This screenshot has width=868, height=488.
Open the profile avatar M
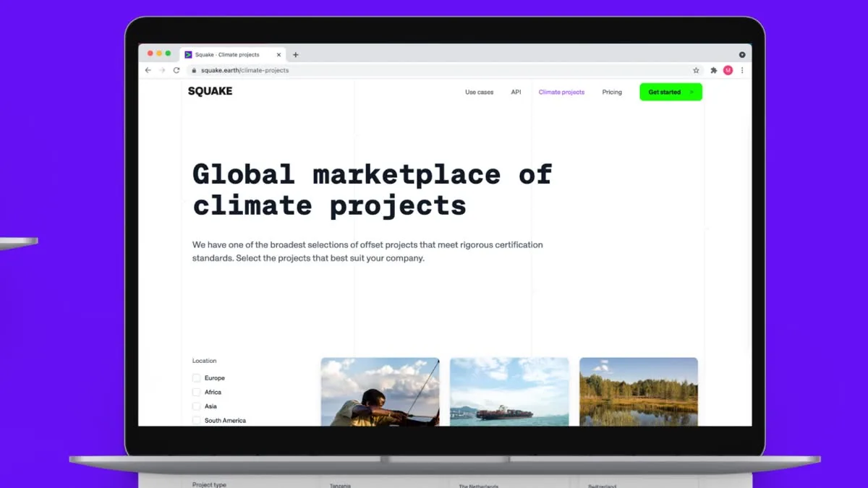(728, 70)
